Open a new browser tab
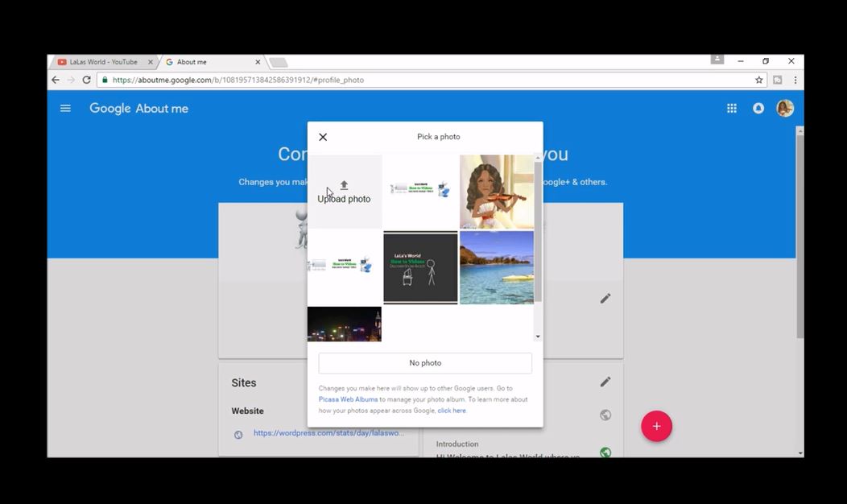This screenshot has height=504, width=847. pyautogui.click(x=279, y=63)
